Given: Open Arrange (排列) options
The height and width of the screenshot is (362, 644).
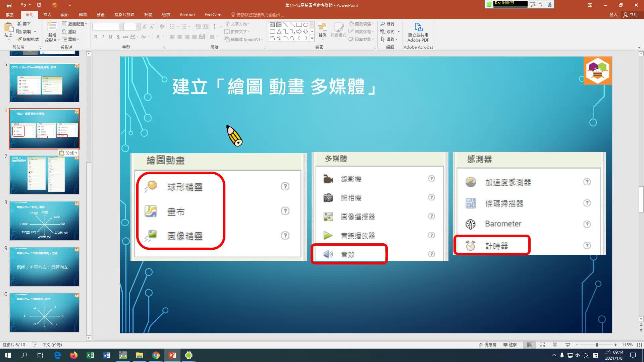Looking at the screenshot, I should [322, 31].
